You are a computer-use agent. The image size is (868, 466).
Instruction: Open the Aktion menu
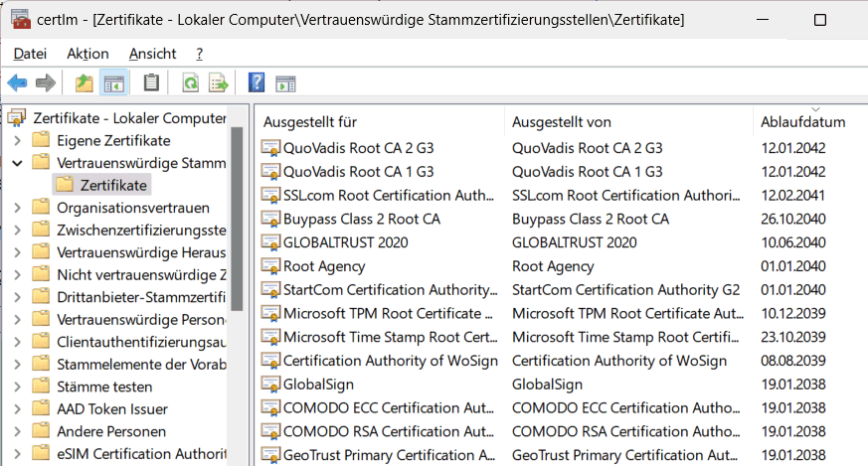pos(87,54)
